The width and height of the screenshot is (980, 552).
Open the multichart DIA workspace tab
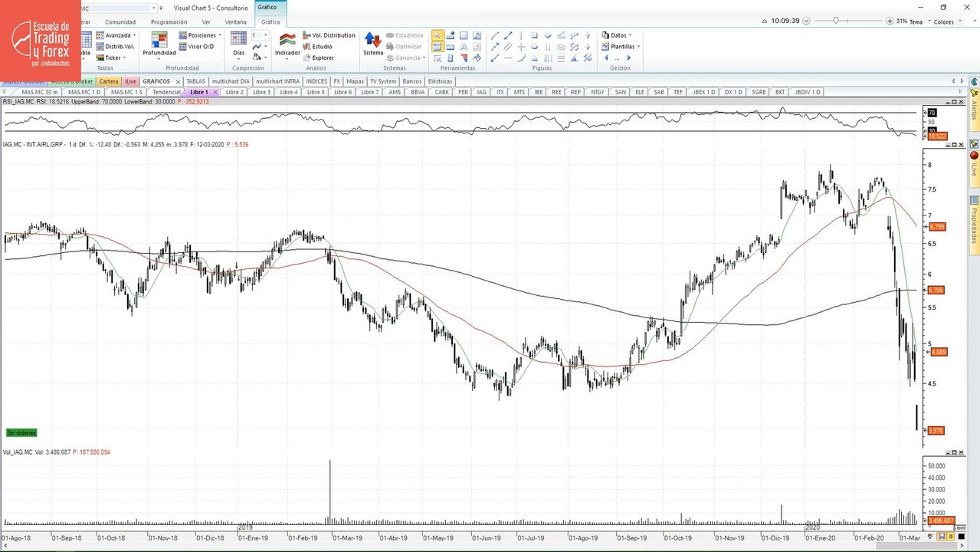point(231,81)
